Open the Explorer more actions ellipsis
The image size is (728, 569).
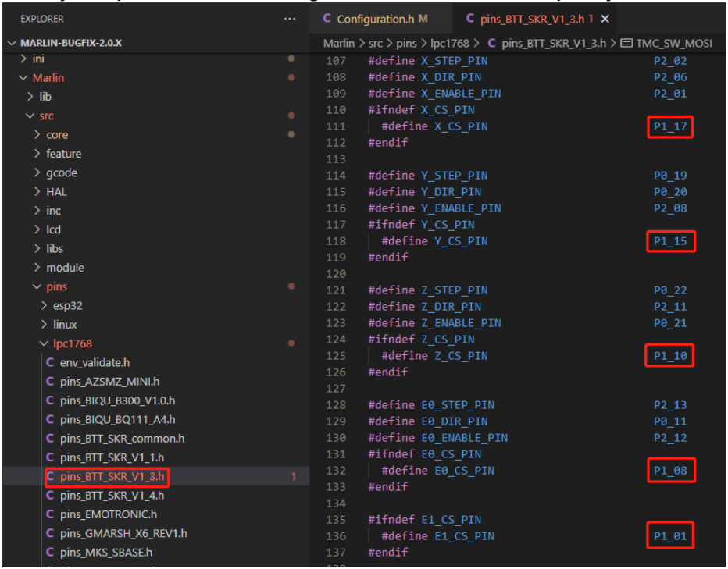(290, 18)
